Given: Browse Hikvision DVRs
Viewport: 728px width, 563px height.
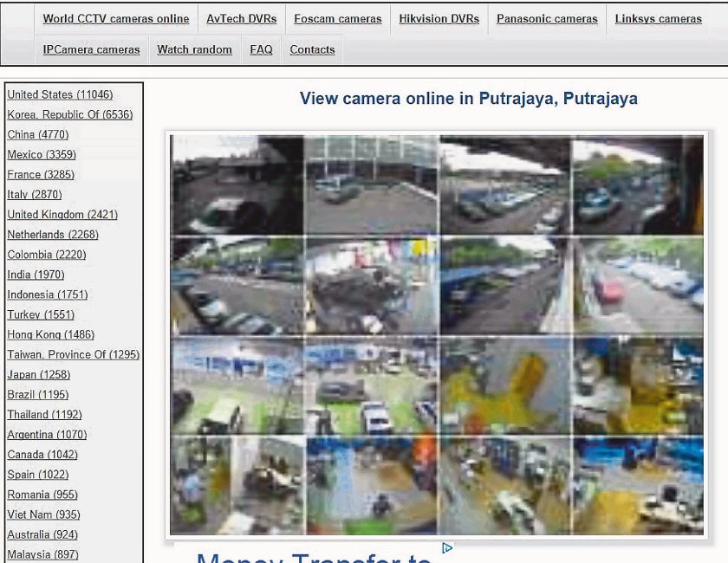Looking at the screenshot, I should click(x=439, y=18).
